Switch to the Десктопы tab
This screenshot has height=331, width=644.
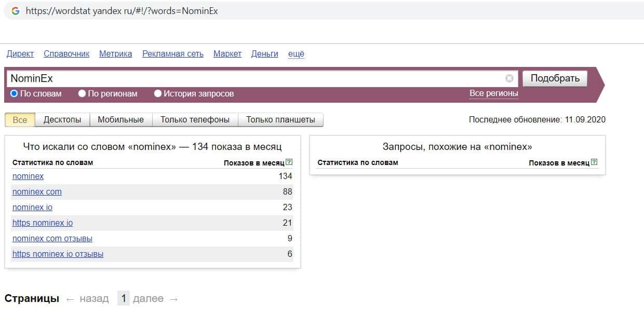62,120
